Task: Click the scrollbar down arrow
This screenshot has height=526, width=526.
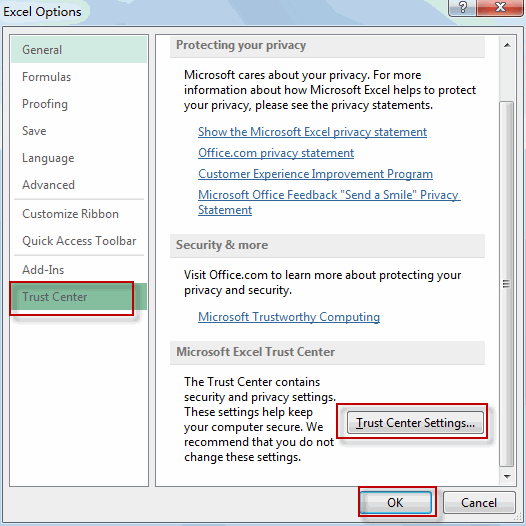Action: (507, 476)
